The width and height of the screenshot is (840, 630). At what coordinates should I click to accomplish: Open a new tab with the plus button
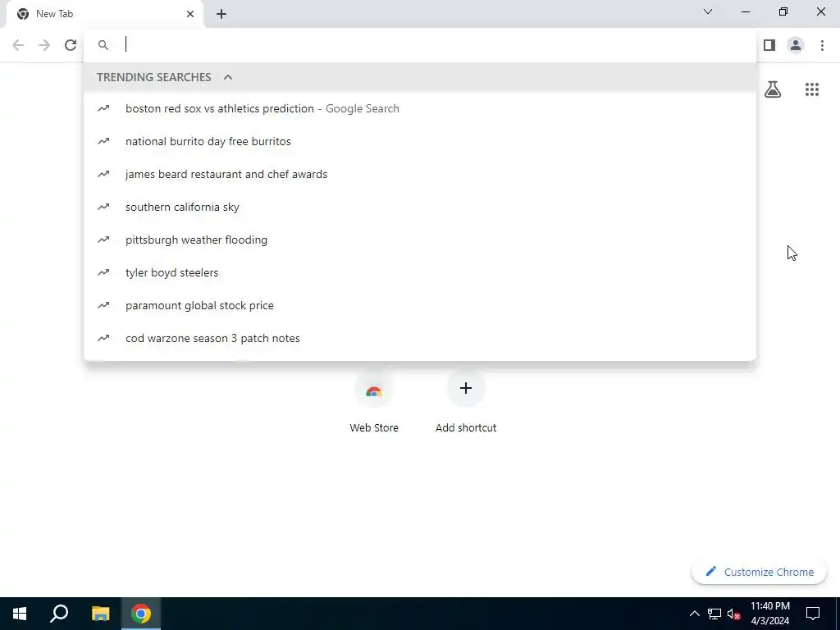(221, 14)
